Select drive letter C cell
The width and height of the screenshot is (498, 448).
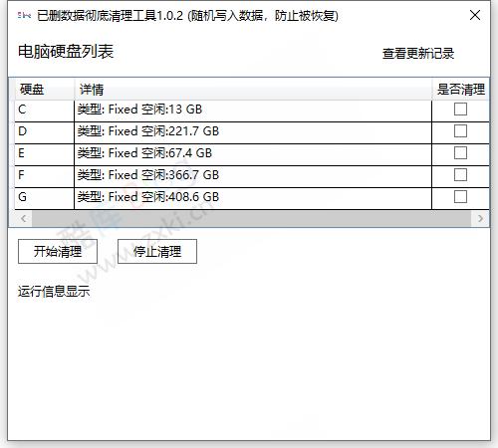point(45,111)
